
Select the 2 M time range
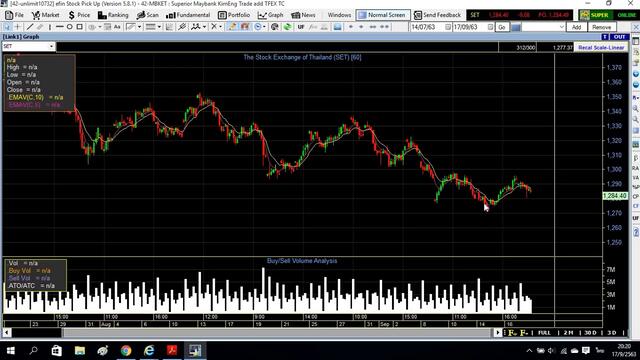[x=568, y=333]
